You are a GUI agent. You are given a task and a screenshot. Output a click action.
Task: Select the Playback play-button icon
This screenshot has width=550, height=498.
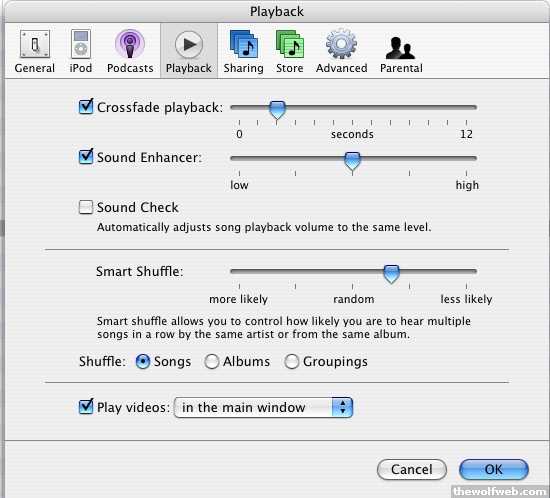(x=189, y=45)
